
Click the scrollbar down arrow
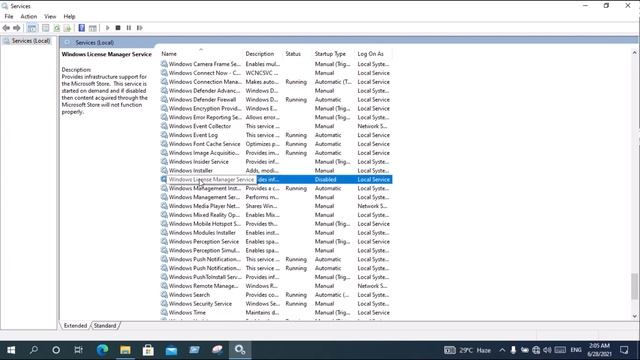click(634, 316)
